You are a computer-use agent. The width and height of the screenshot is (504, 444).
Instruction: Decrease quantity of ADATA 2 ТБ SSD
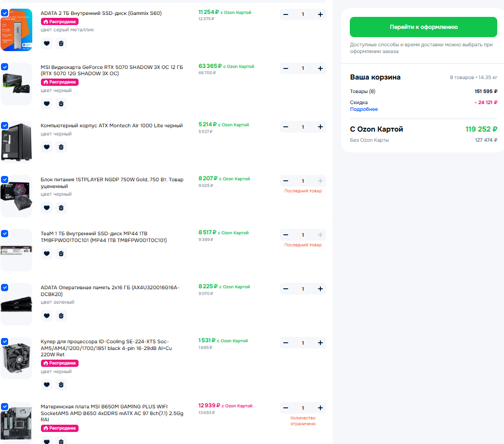click(x=286, y=14)
